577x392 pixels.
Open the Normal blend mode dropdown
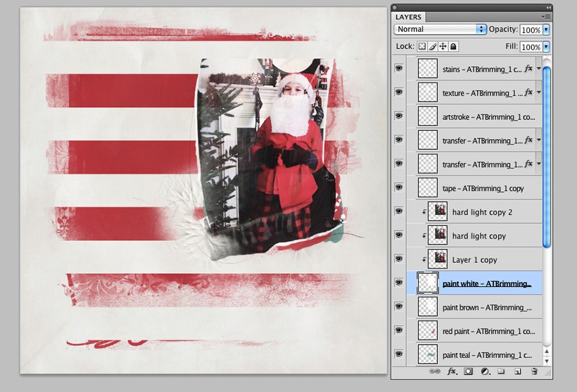pos(440,29)
